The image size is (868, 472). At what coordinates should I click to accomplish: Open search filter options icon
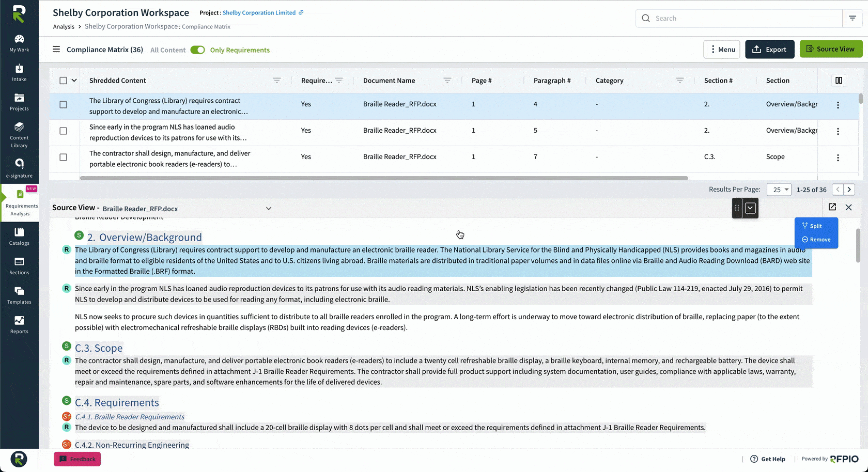coord(853,18)
